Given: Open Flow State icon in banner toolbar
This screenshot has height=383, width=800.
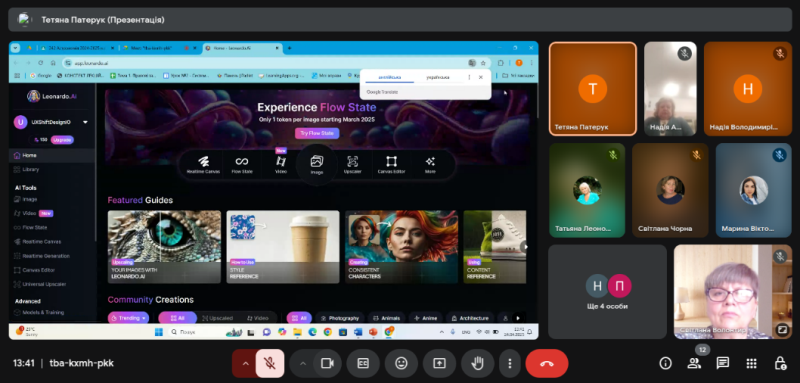Looking at the screenshot, I should [x=242, y=165].
